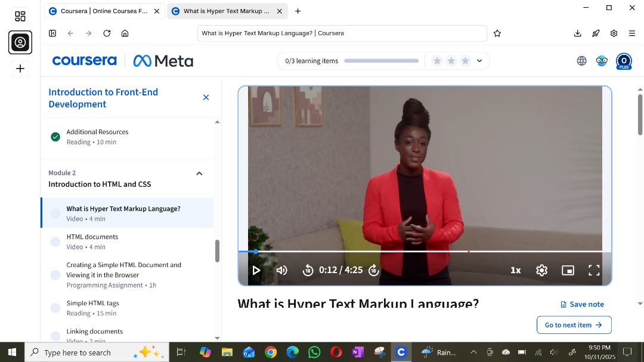Mute the video volume
Screen dimensions: 644x362
pos(281,270)
